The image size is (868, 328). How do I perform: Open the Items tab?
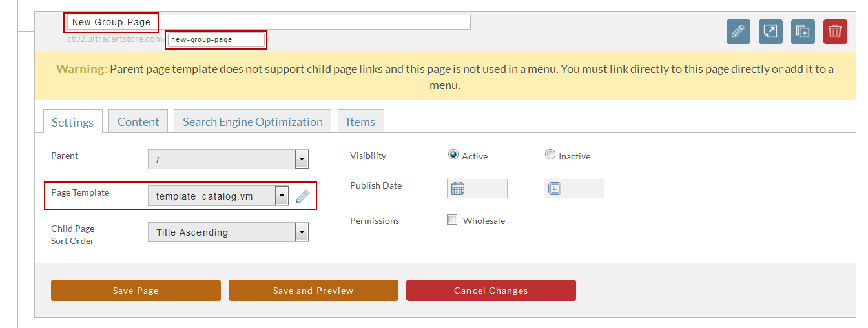click(360, 121)
